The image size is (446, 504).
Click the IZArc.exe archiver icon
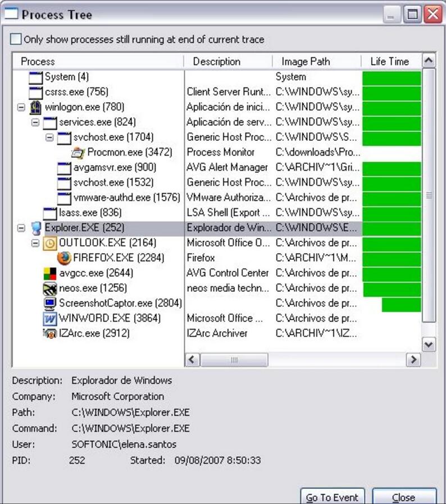click(51, 333)
